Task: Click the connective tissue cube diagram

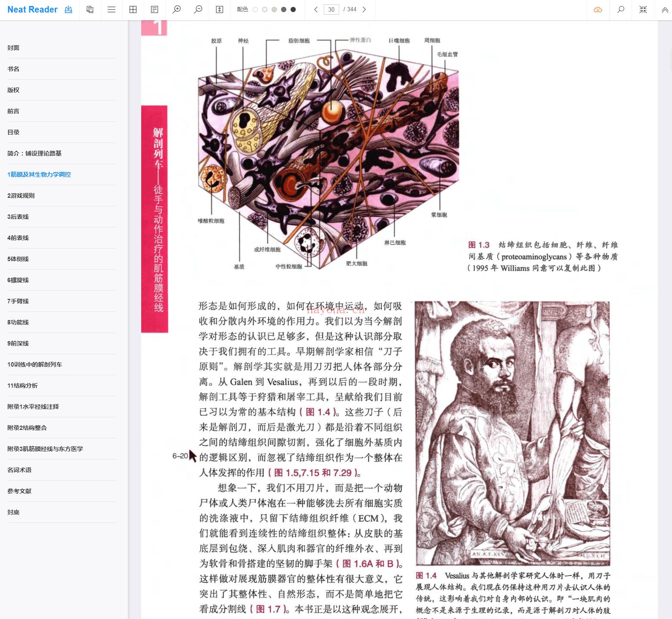Action: [x=328, y=160]
